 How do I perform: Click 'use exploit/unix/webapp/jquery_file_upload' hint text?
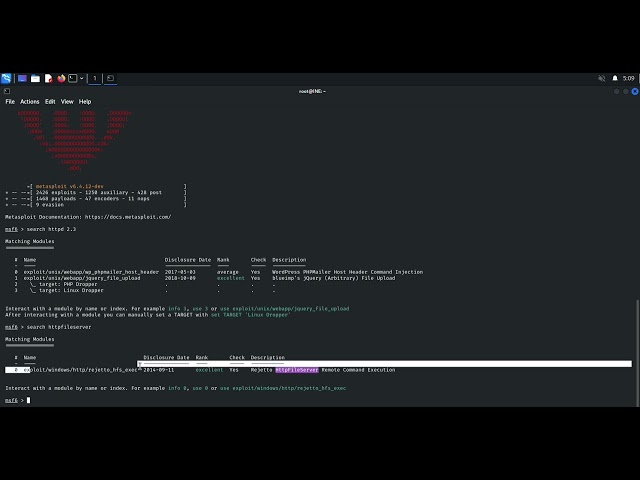pyautogui.click(x=284, y=309)
